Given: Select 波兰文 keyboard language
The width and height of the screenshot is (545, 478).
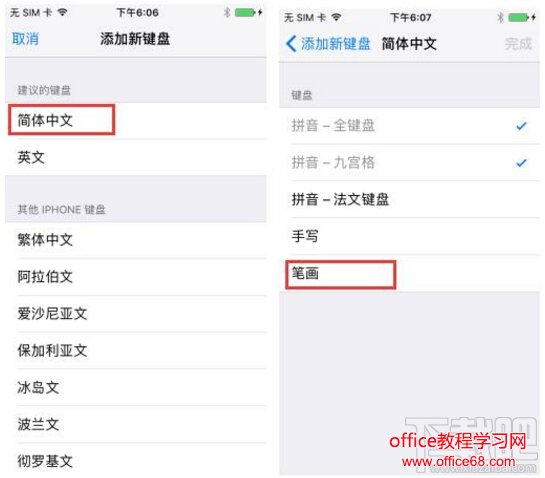Looking at the screenshot, I should tap(136, 424).
